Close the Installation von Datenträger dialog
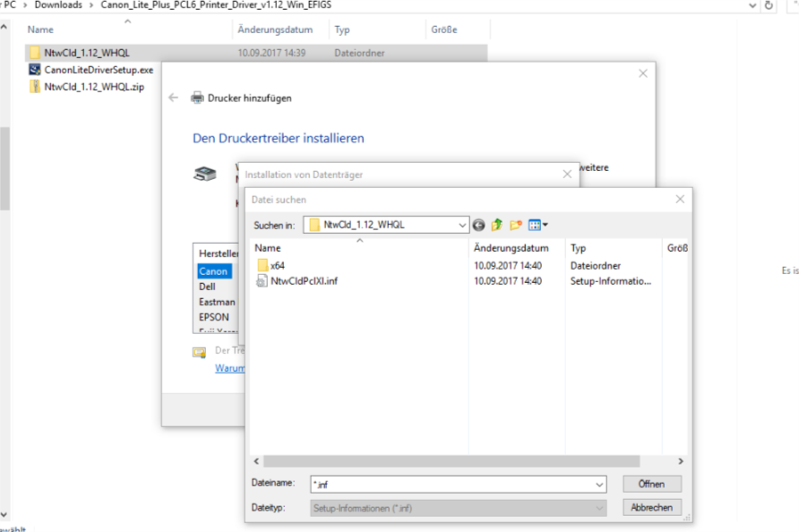Image resolution: width=799 pixels, height=532 pixels. tap(567, 175)
